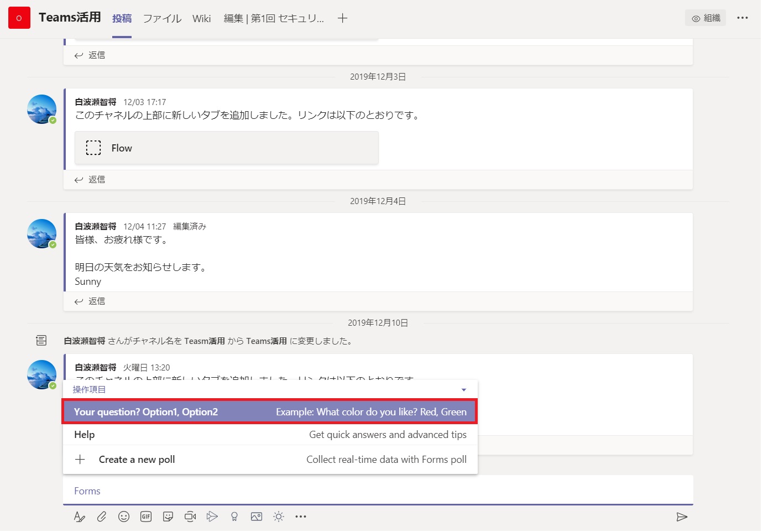The height and width of the screenshot is (532, 763).
Task: Click the sun-shaped weather icon in compose toolbar
Action: pos(279,518)
